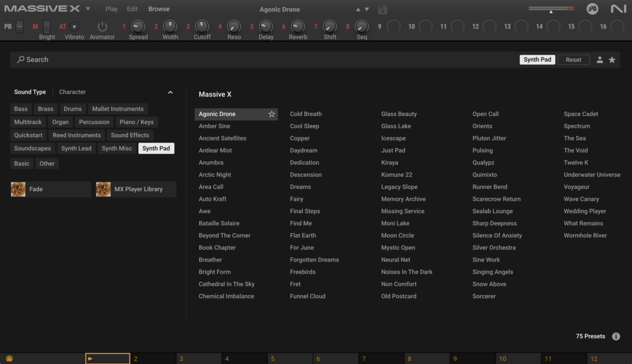The height and width of the screenshot is (364, 632).
Task: Collapse Sound Type using the chevron
Action: 170,92
